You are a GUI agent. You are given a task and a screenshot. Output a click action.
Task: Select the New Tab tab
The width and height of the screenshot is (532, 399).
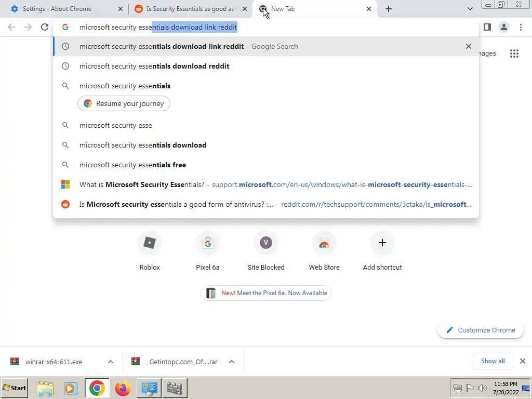[x=315, y=9]
